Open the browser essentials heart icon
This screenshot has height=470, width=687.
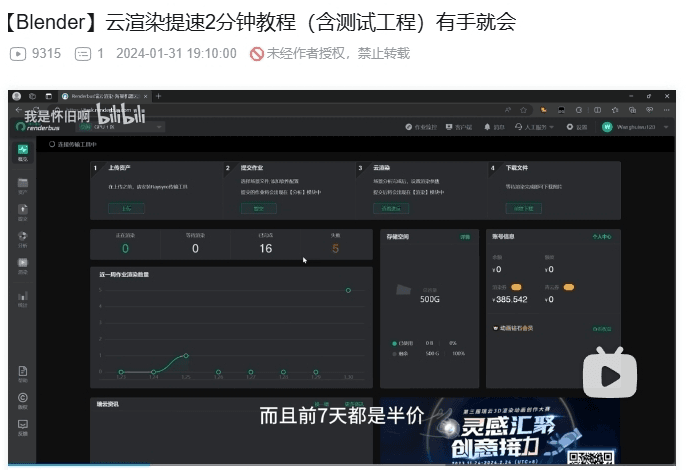(649, 110)
